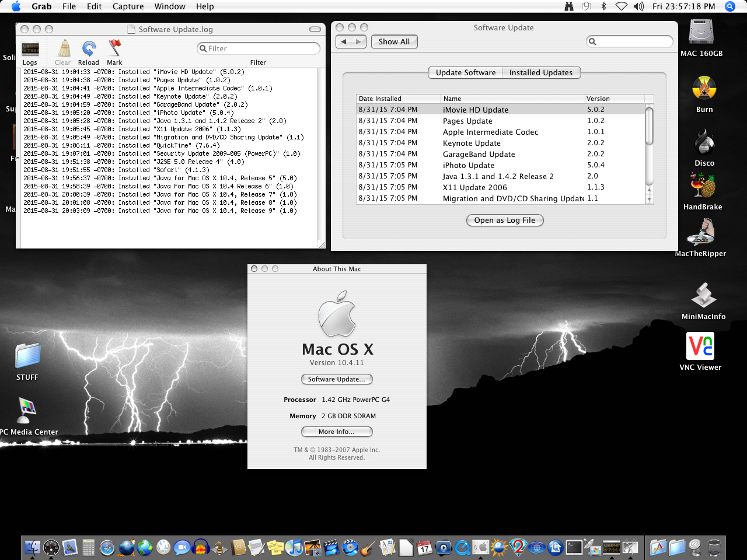Open the Help menu

(x=205, y=6)
